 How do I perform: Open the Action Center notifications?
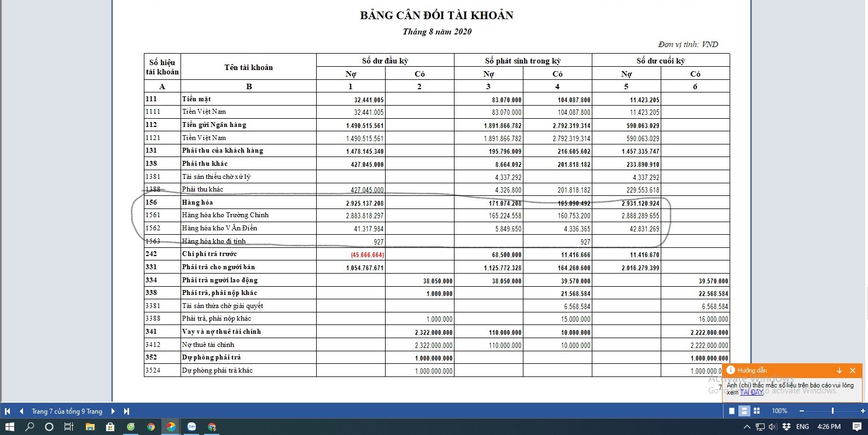click(857, 427)
